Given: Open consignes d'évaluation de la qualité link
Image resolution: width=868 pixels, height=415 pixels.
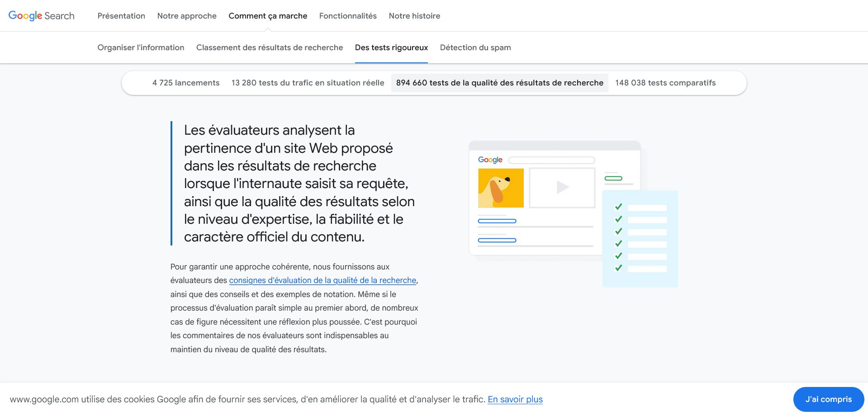Looking at the screenshot, I should 323,280.
